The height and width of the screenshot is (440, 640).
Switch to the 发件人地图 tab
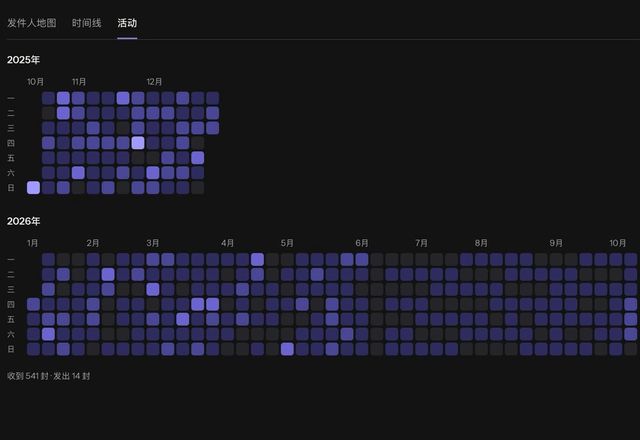(x=31, y=23)
